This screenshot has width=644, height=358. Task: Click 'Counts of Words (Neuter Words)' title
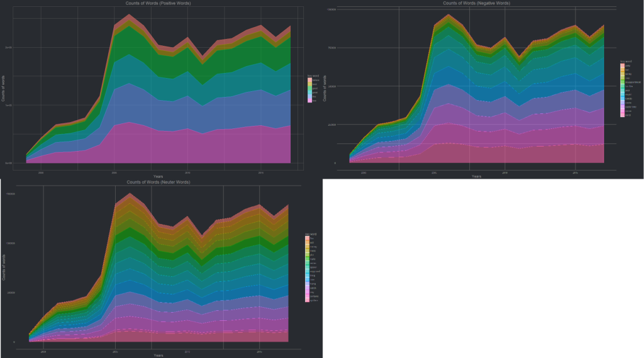pos(158,182)
